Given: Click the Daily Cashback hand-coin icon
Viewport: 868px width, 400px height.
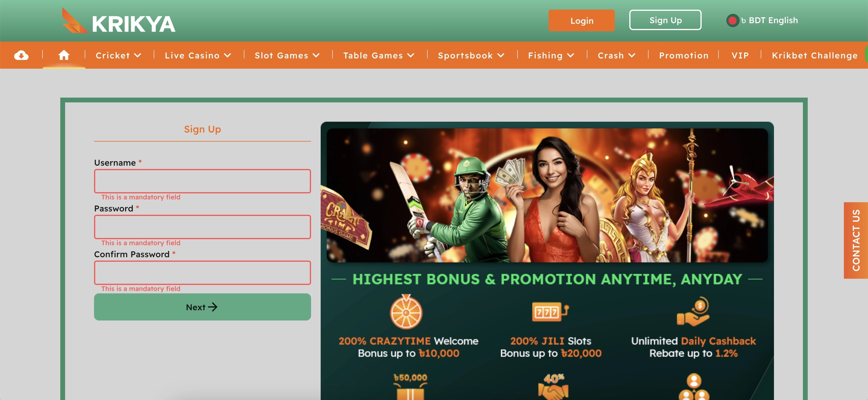Looking at the screenshot, I should pyautogui.click(x=693, y=311).
